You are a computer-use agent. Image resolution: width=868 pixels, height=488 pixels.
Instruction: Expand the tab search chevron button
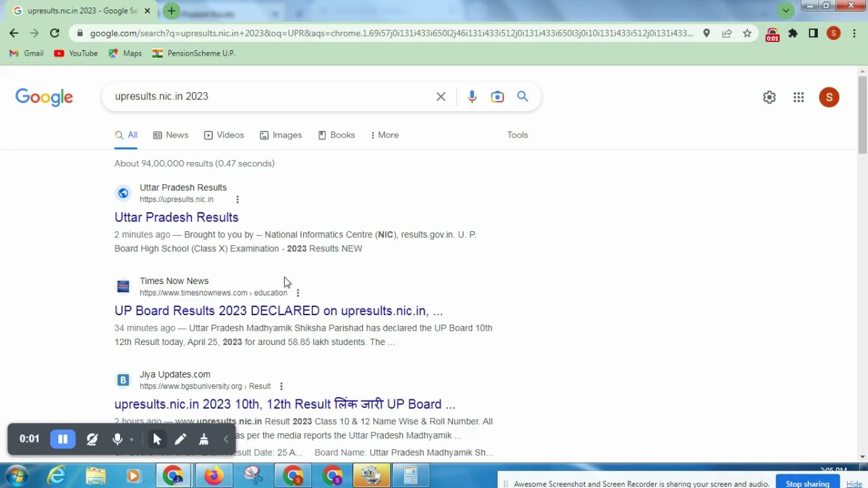pyautogui.click(x=786, y=10)
